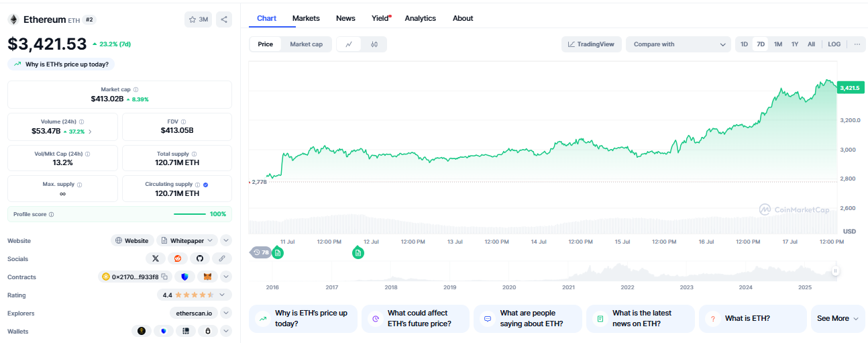Viewport: 868px width, 343px height.
Task: Set chart range to All
Action: [811, 44]
